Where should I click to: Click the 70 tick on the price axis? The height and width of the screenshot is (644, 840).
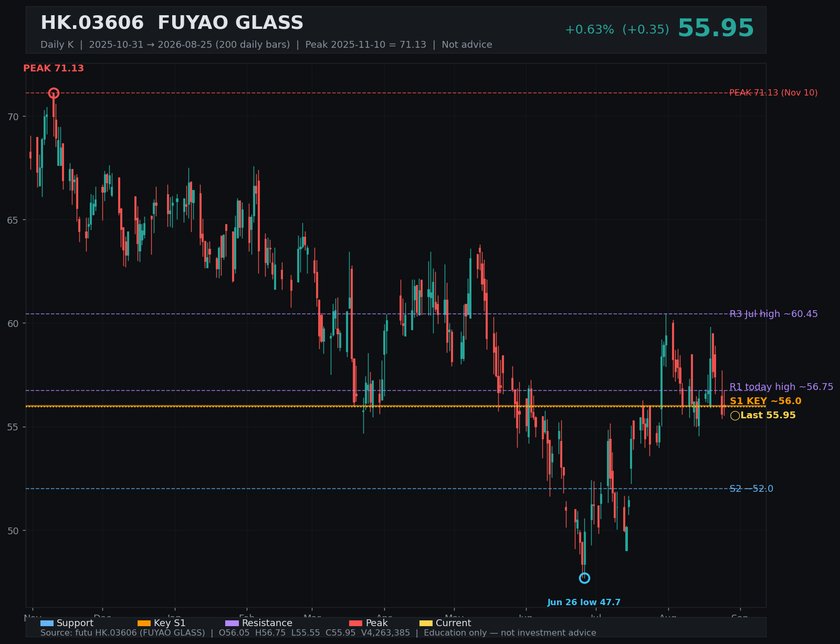pyautogui.click(x=12, y=117)
